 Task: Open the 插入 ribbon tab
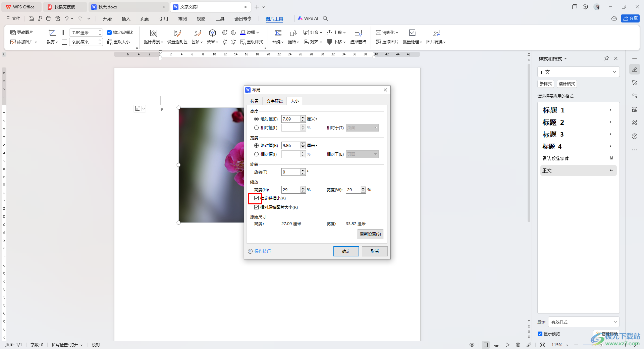click(x=126, y=19)
